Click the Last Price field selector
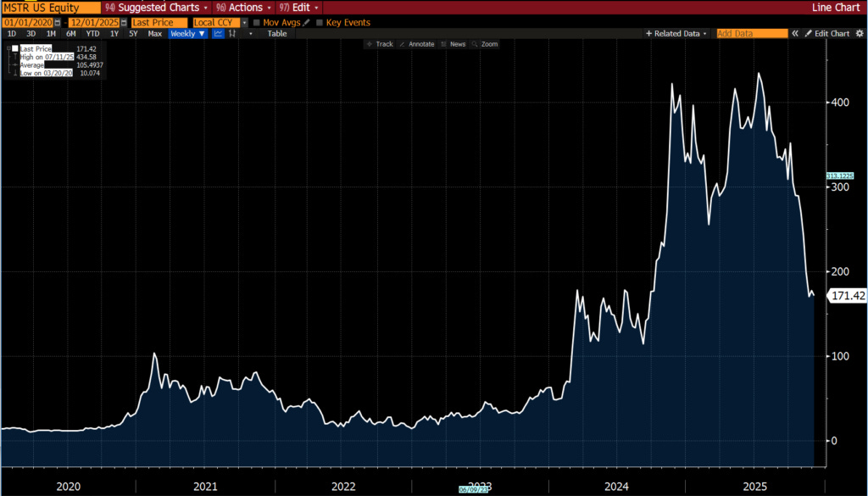 159,23
